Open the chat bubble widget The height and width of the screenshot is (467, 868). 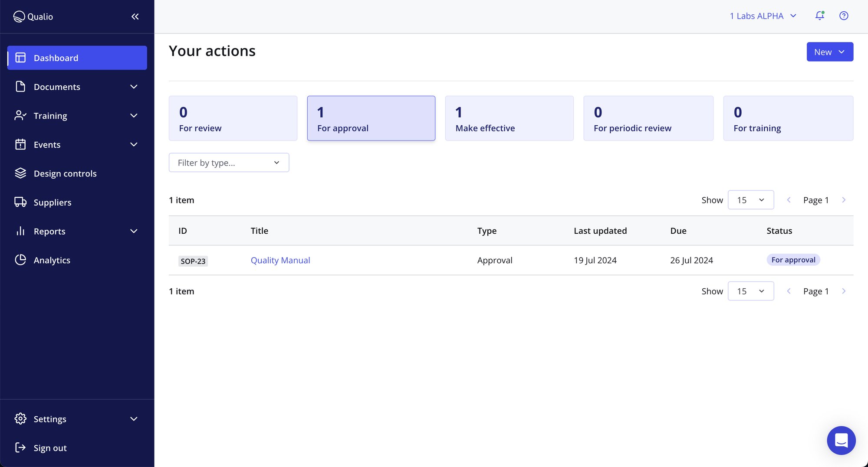click(842, 440)
